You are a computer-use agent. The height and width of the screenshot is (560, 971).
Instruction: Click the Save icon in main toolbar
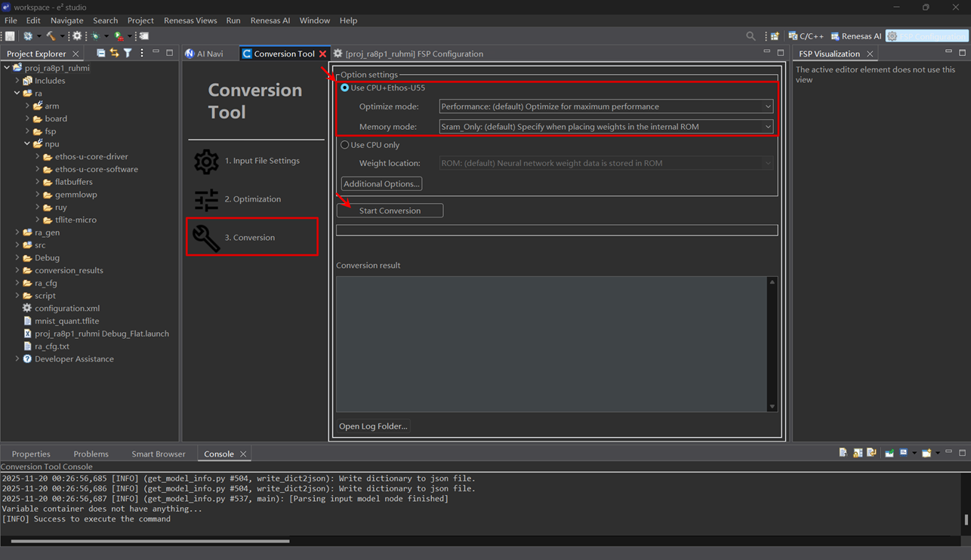[x=10, y=36]
